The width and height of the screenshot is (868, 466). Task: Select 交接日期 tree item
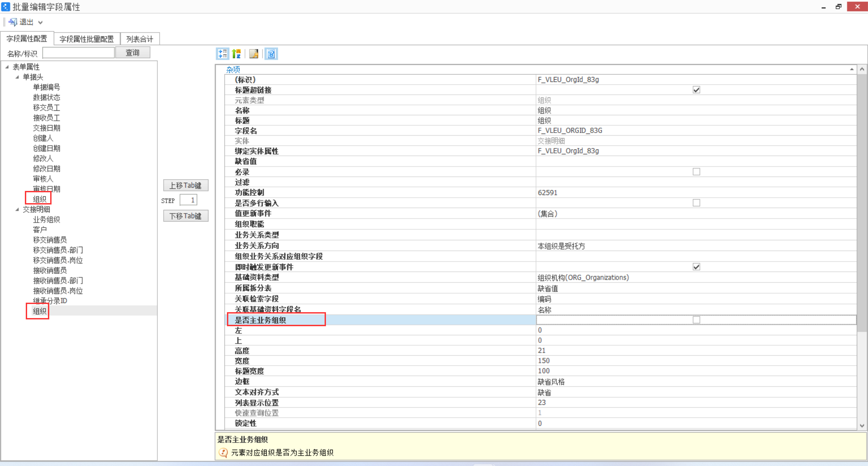pyautogui.click(x=47, y=128)
